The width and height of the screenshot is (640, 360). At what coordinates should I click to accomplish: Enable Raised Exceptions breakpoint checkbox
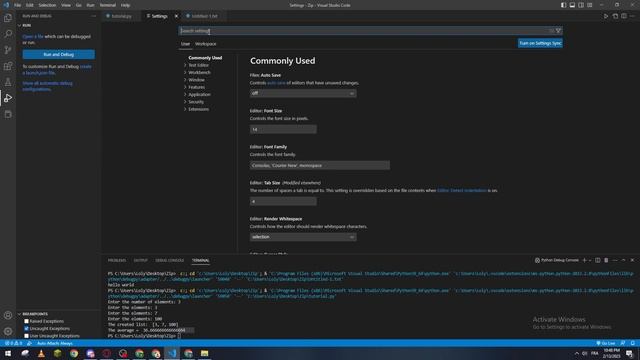(x=27, y=321)
